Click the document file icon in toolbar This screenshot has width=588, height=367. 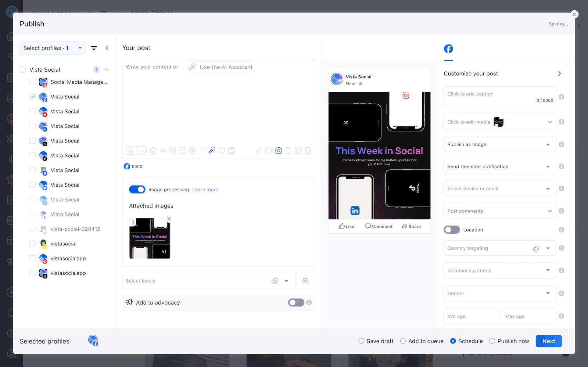[288, 151]
